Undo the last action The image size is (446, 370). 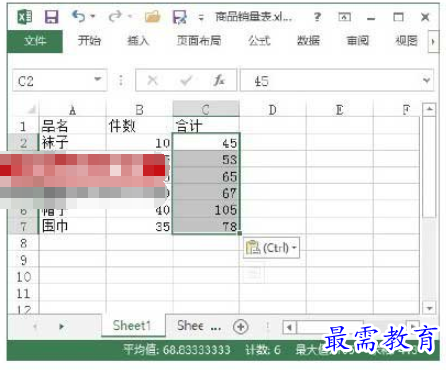pyautogui.click(x=78, y=16)
